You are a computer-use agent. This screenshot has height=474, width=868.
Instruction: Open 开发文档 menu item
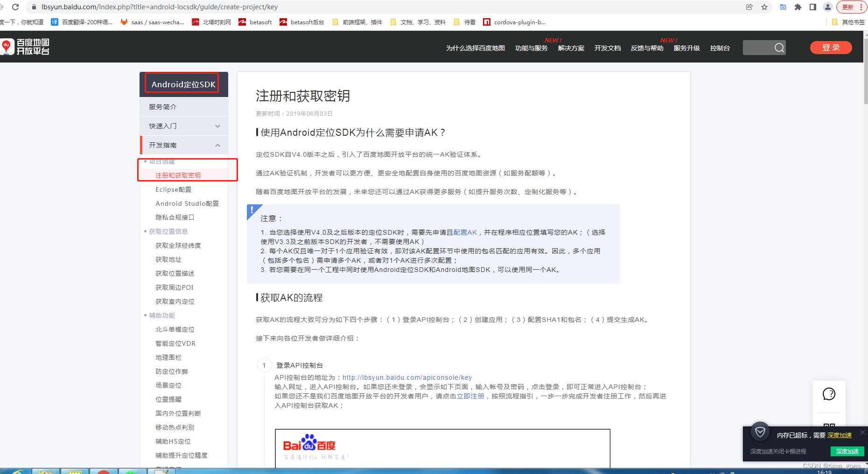608,48
